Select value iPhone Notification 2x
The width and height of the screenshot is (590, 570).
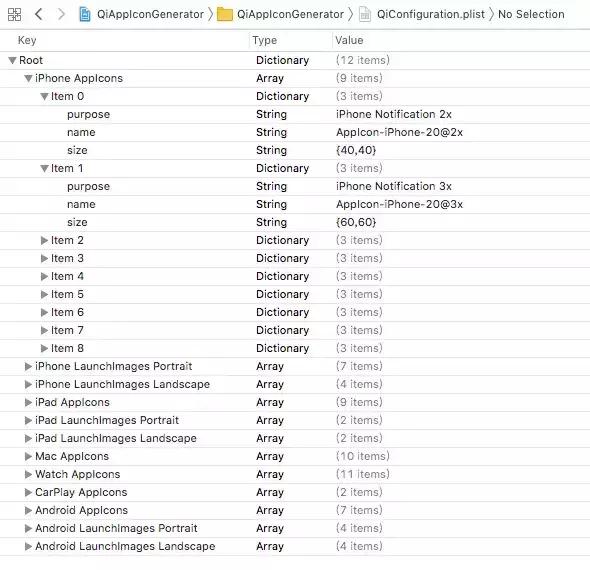point(394,114)
